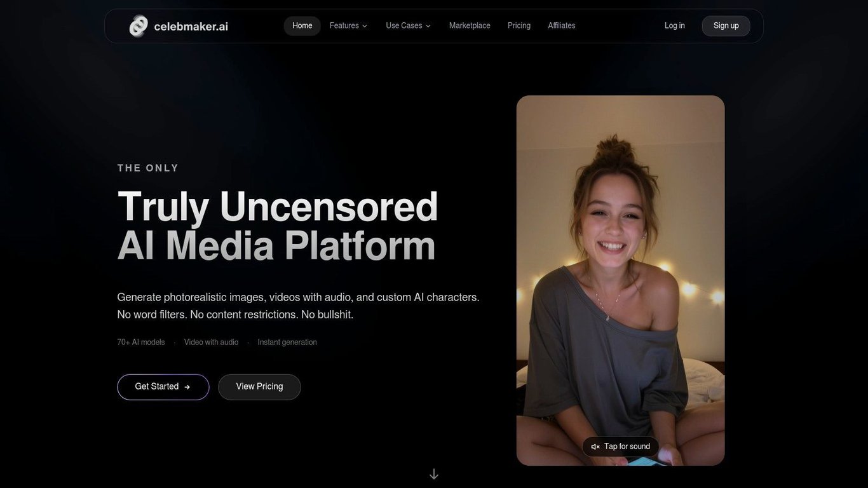Go to the Affiliates page
Image resolution: width=868 pixels, height=488 pixels.
tap(561, 25)
